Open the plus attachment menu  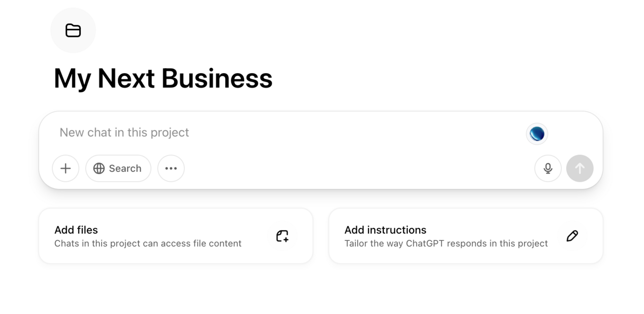[65, 168]
